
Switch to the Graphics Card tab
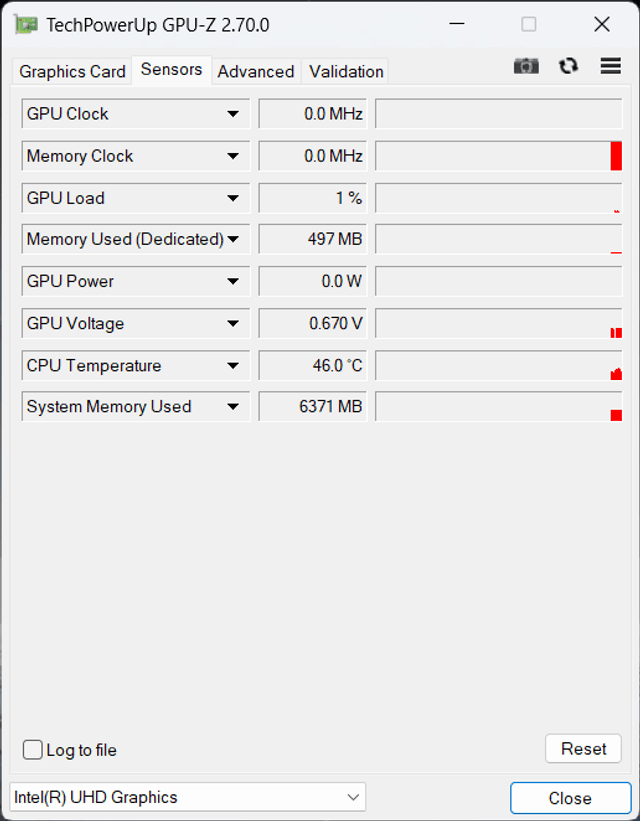click(72, 71)
